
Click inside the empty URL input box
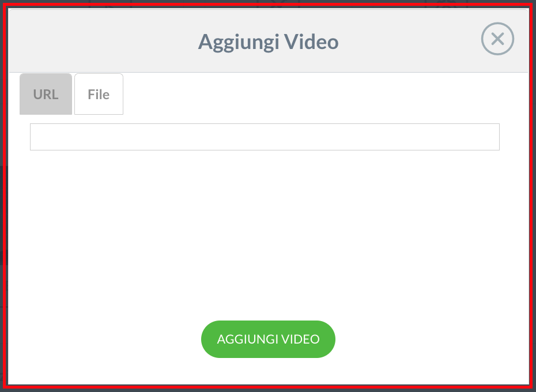point(265,137)
